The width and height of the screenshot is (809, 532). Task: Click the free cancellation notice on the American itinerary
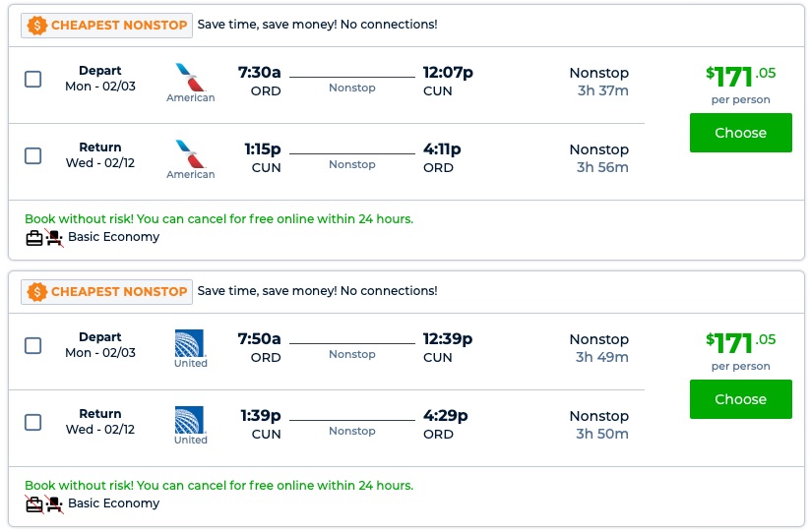coord(218,219)
